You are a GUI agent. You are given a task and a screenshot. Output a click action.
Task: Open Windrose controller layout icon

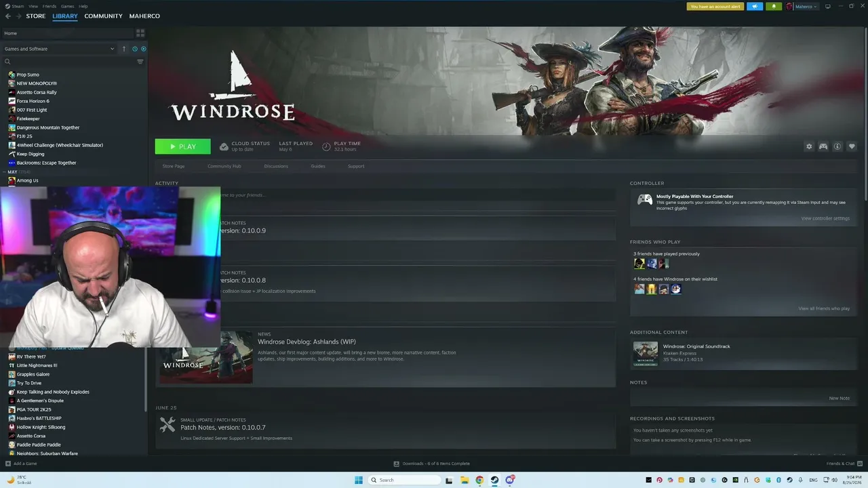(x=823, y=146)
